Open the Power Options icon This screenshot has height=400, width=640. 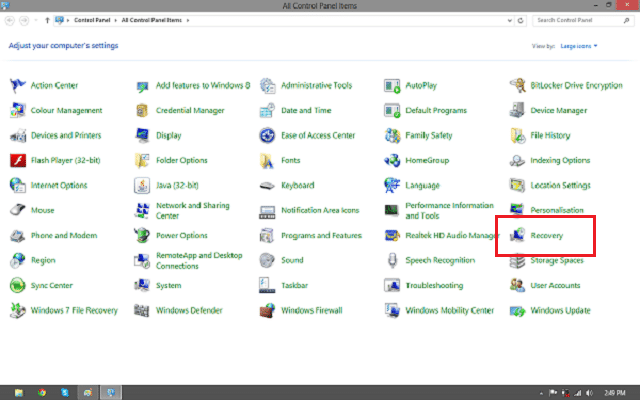pos(142,236)
